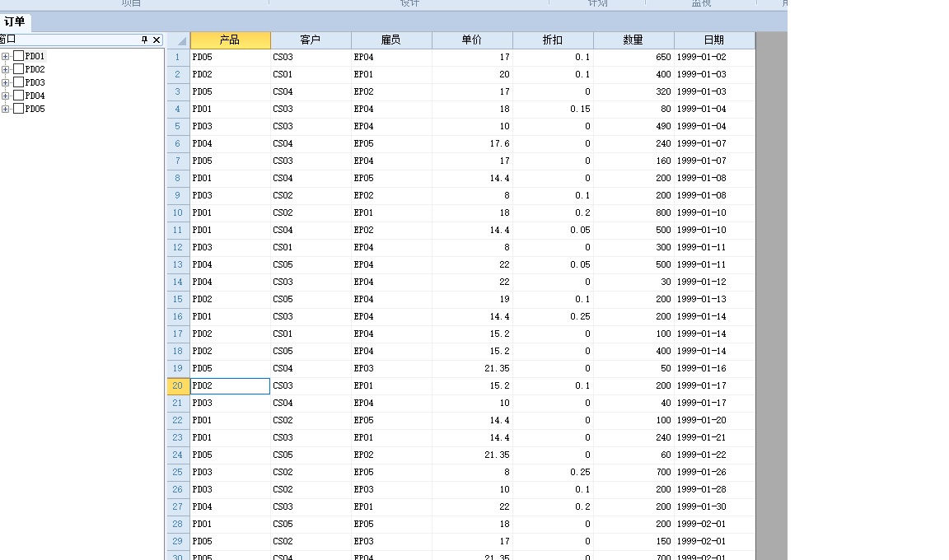Image resolution: width=949 pixels, height=560 pixels.
Task: Click quantity 490 in row 5
Action: point(633,126)
